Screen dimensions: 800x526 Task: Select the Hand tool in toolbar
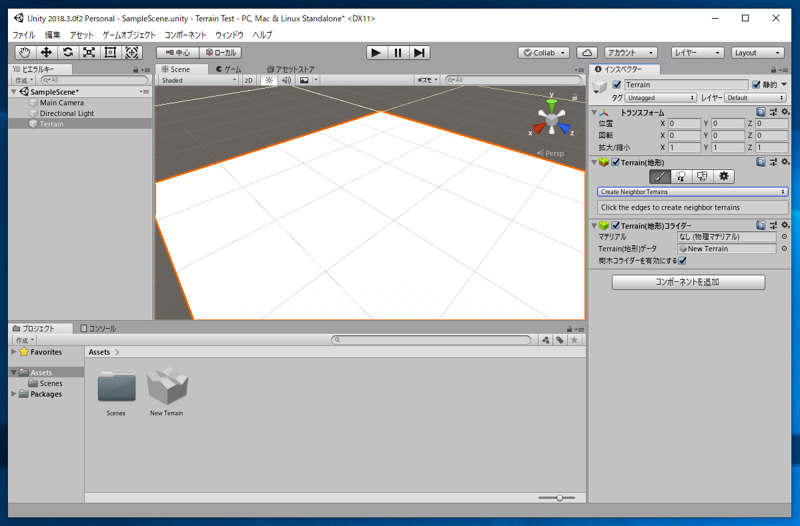pyautogui.click(x=24, y=53)
